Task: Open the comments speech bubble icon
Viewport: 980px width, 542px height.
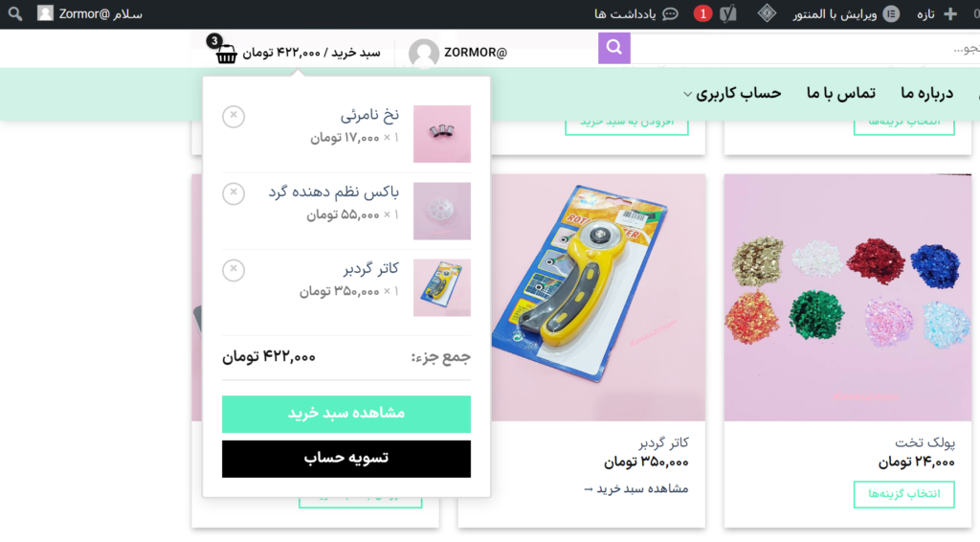Action: click(x=670, y=13)
